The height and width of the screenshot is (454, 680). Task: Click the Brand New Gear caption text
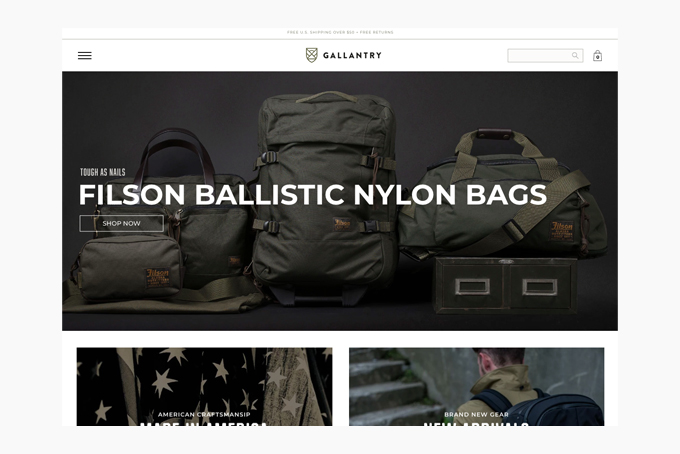(476, 415)
